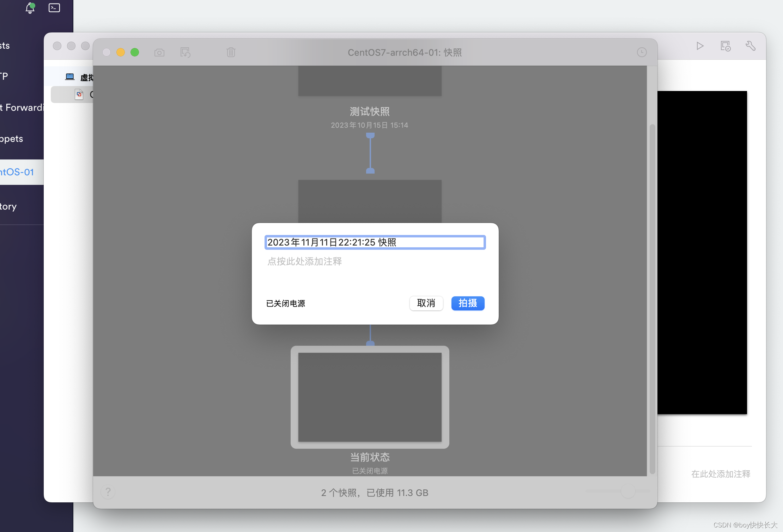The height and width of the screenshot is (532, 783).
Task: Click snapshot name input field
Action: click(x=375, y=242)
